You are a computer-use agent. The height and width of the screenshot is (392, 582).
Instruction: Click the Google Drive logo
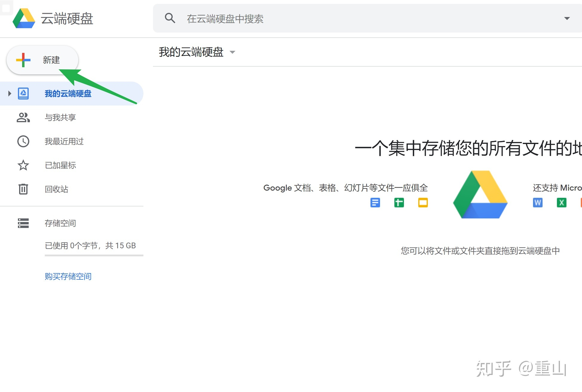tap(24, 19)
